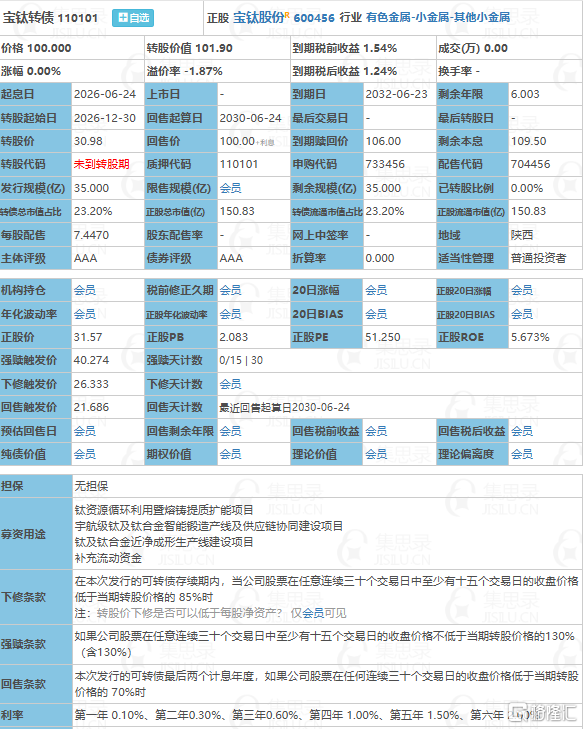Screen dimensions: 583x729
Task: Click the small R icon beside 宝钛股份
Action: pos(287,15)
